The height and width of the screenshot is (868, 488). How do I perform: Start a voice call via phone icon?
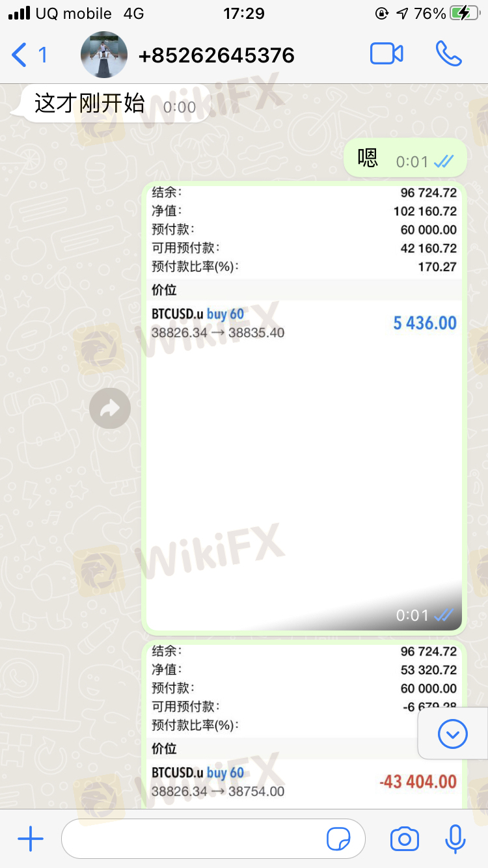[449, 54]
